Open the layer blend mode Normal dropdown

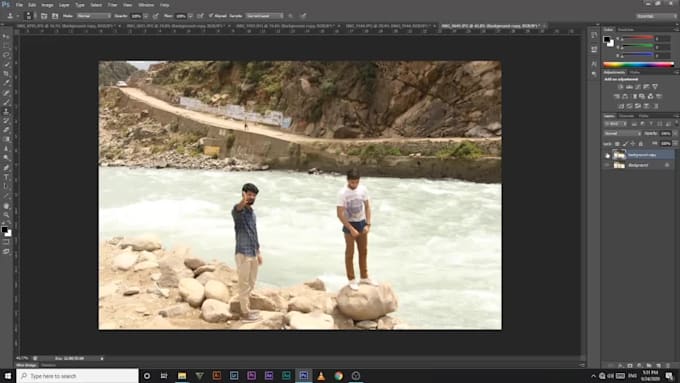(x=622, y=134)
